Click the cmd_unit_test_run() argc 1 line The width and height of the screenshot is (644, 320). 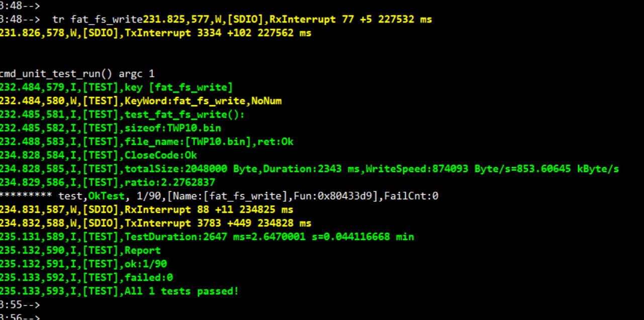click(x=77, y=74)
